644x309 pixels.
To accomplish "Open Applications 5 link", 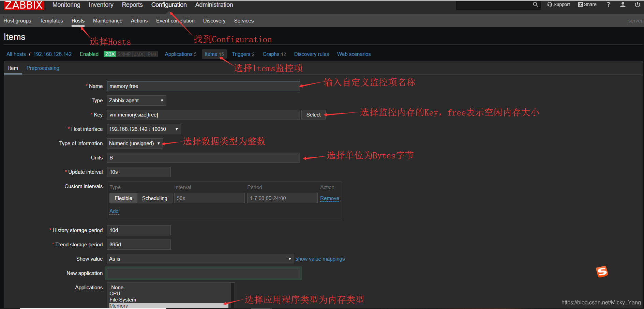I will coord(181,54).
